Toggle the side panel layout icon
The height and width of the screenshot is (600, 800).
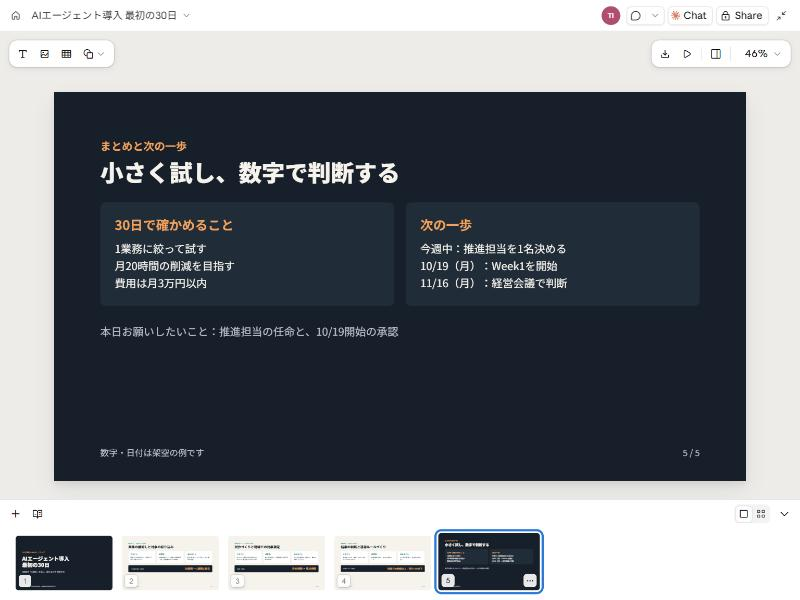pos(716,54)
